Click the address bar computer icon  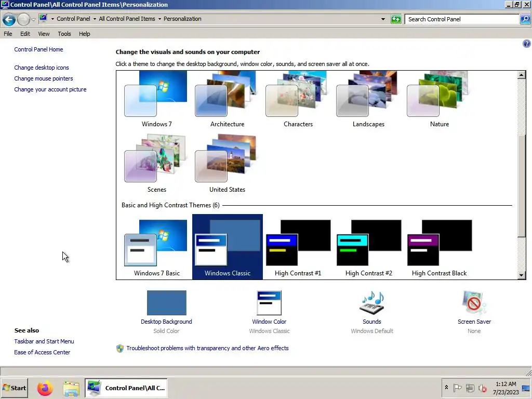[43, 19]
